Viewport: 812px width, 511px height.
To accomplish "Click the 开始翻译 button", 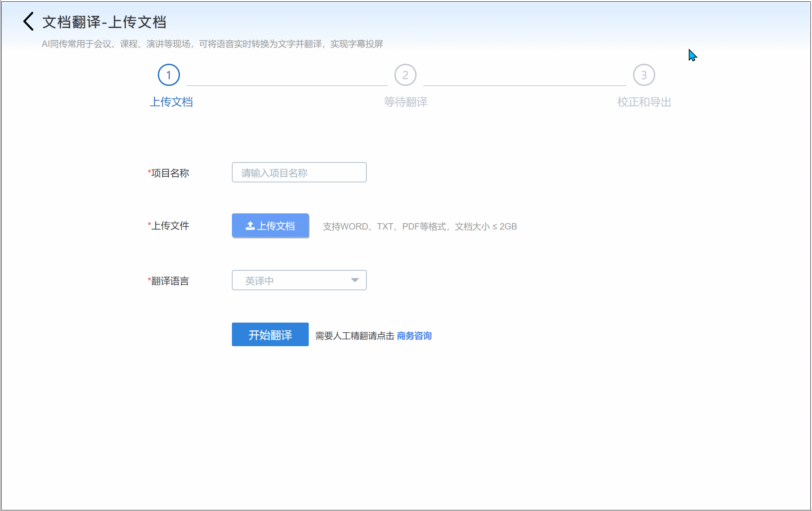I will (x=270, y=335).
